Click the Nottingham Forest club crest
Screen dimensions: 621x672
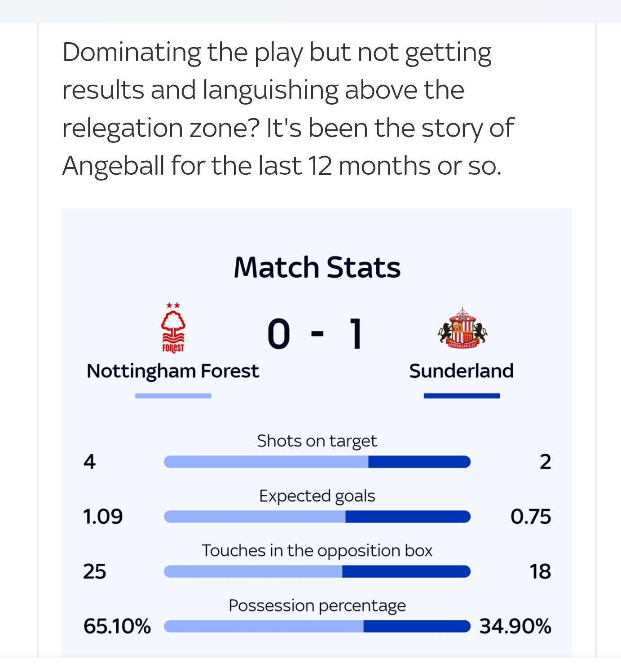point(173,327)
